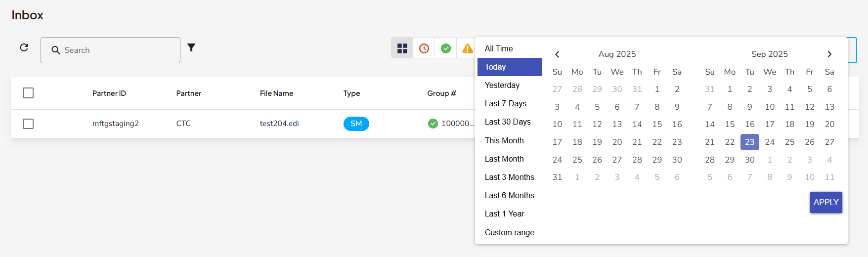Tick the checkbox for mftgstaging2 row
This screenshot has height=257, width=868.
tap(28, 124)
